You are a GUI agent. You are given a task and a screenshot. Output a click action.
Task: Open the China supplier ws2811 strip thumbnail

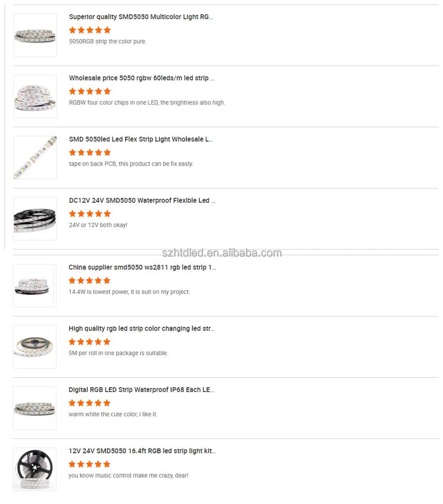[x=35, y=285]
